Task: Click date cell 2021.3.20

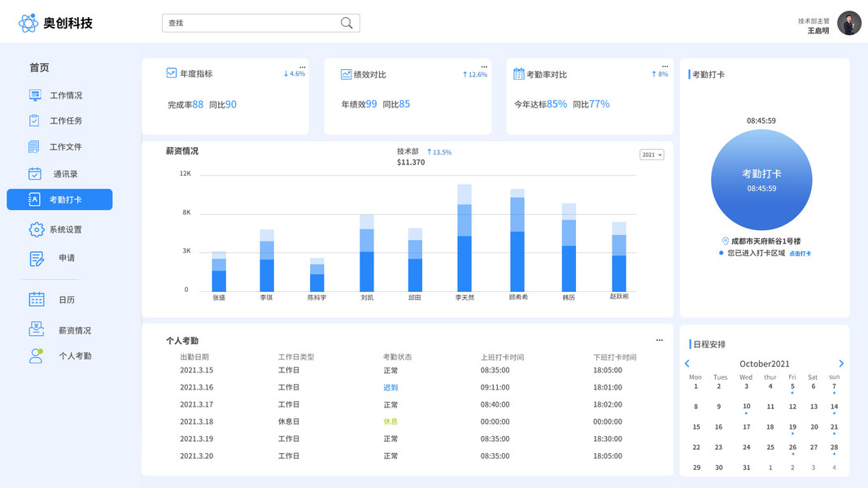Action: pyautogui.click(x=197, y=456)
